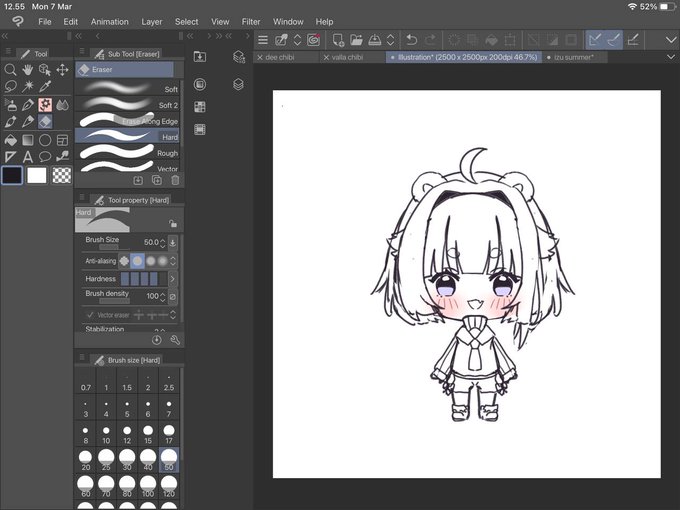Duplicate sub tool icon
Screen dimensions: 680x510
point(157,180)
